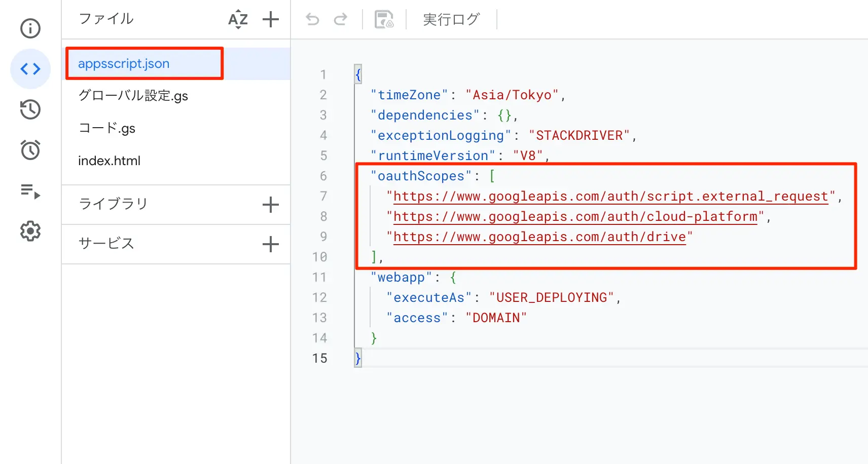
Task: Undo the last edit
Action: pyautogui.click(x=312, y=20)
